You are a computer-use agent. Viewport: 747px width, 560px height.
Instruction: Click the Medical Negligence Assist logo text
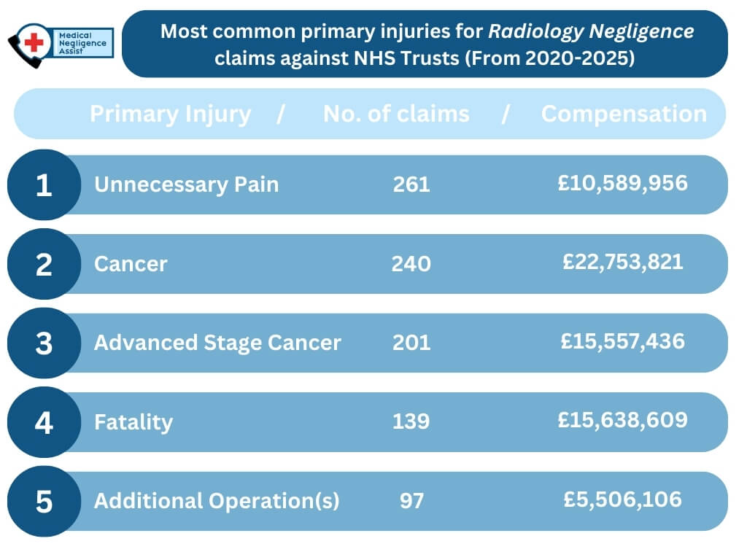(82, 44)
